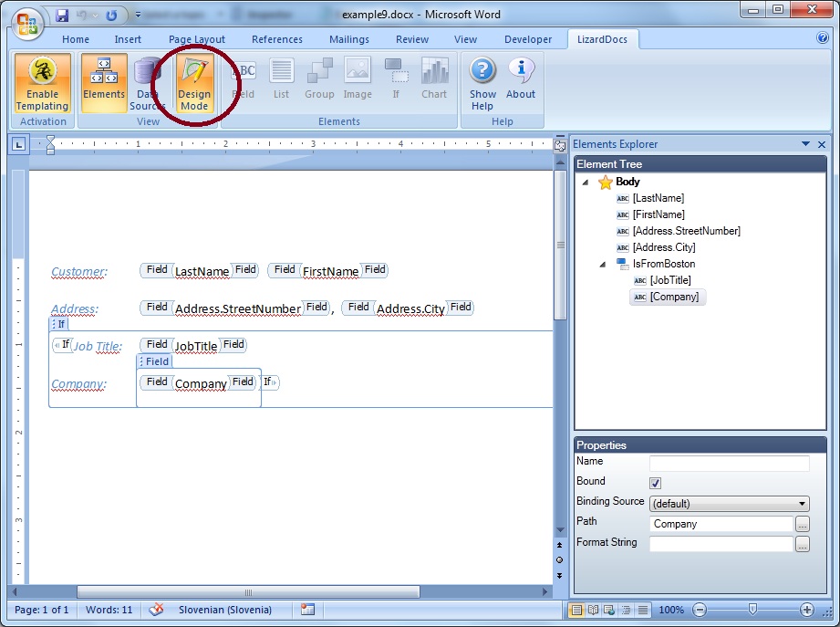Zoom in with the plus button

(807, 610)
